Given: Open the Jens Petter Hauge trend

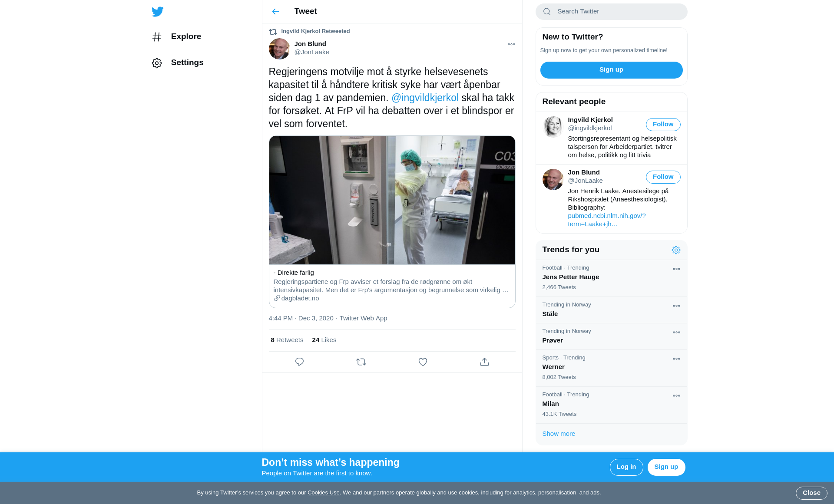Looking at the screenshot, I should pos(611,278).
